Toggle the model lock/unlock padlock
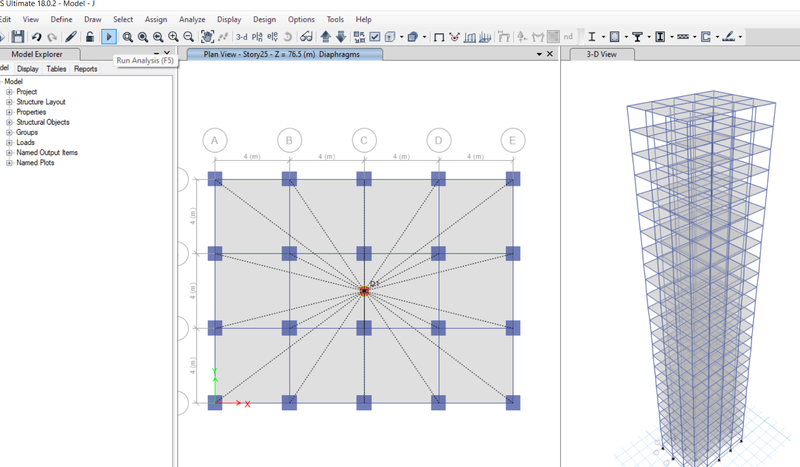Viewport: 800px width, 467px height. tap(89, 36)
